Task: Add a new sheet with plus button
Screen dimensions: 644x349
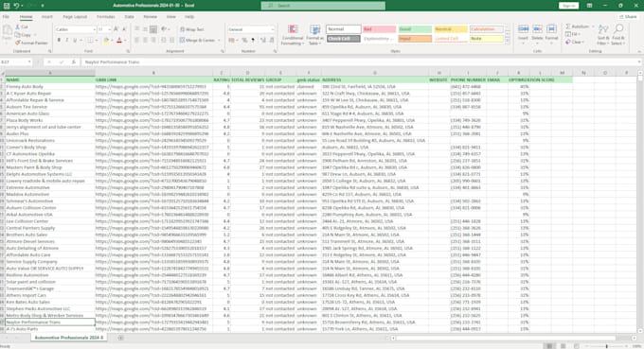Action: (x=120, y=338)
